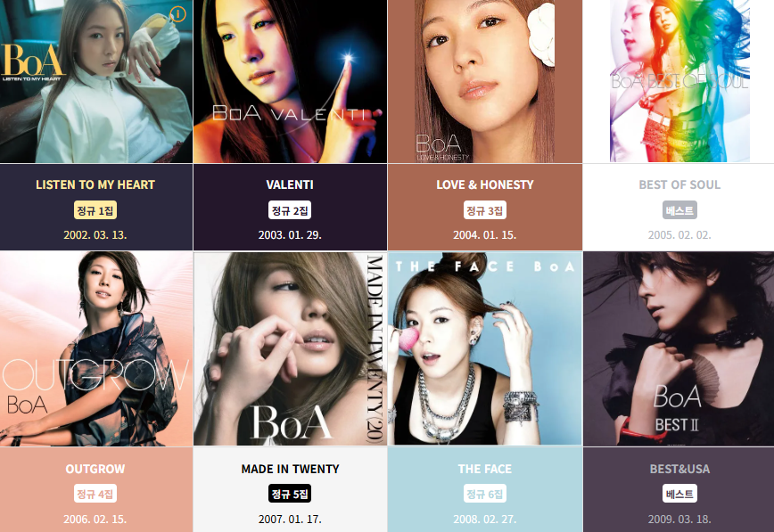The height and width of the screenshot is (532, 774).
Task: Open the Listen To My Heart album cover
Action: 96,81
